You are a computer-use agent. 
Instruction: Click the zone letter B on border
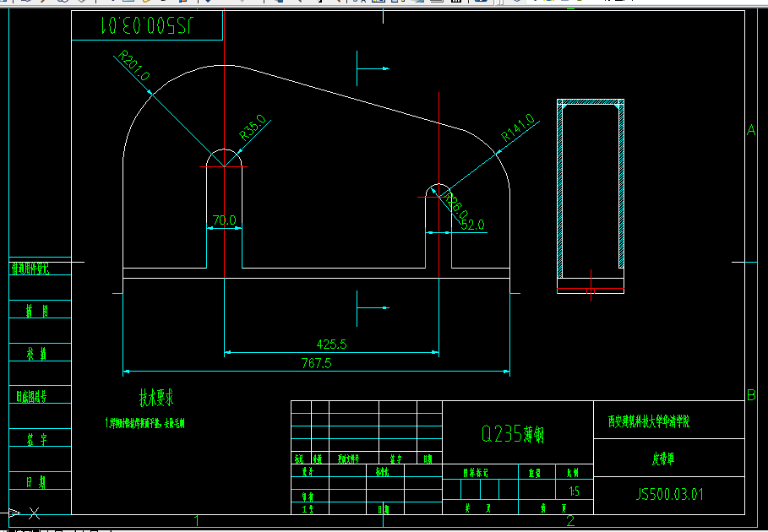click(751, 394)
